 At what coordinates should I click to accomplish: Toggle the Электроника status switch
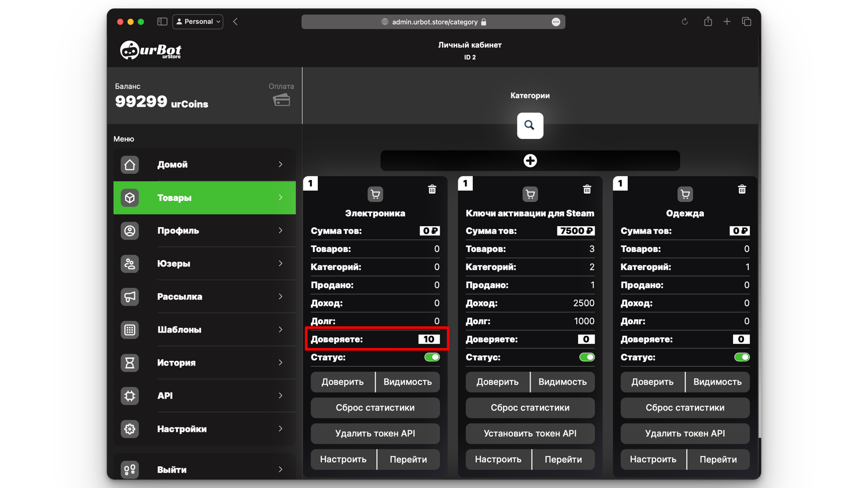(432, 357)
